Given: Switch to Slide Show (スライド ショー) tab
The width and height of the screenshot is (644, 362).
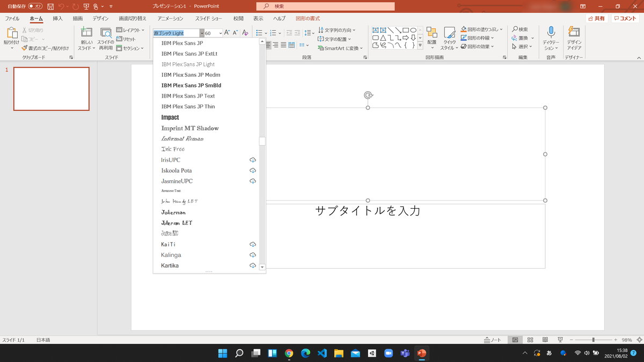Looking at the screenshot, I should [x=209, y=19].
